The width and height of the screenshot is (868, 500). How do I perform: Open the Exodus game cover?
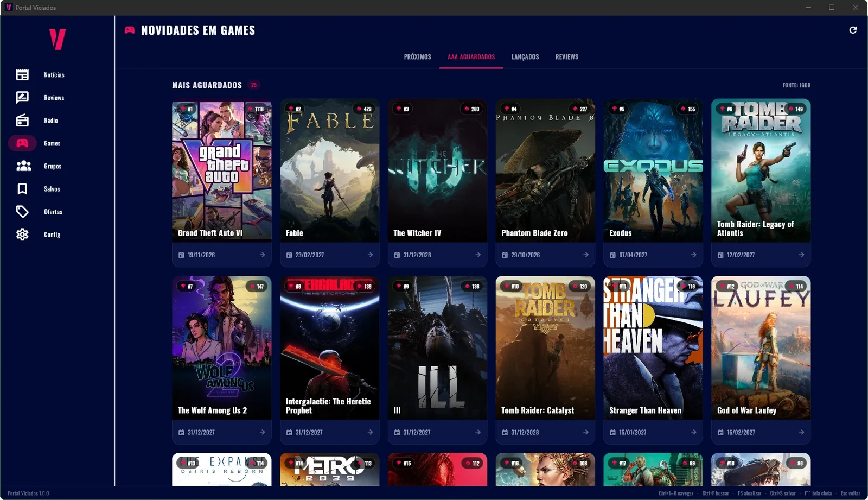pyautogui.click(x=653, y=170)
